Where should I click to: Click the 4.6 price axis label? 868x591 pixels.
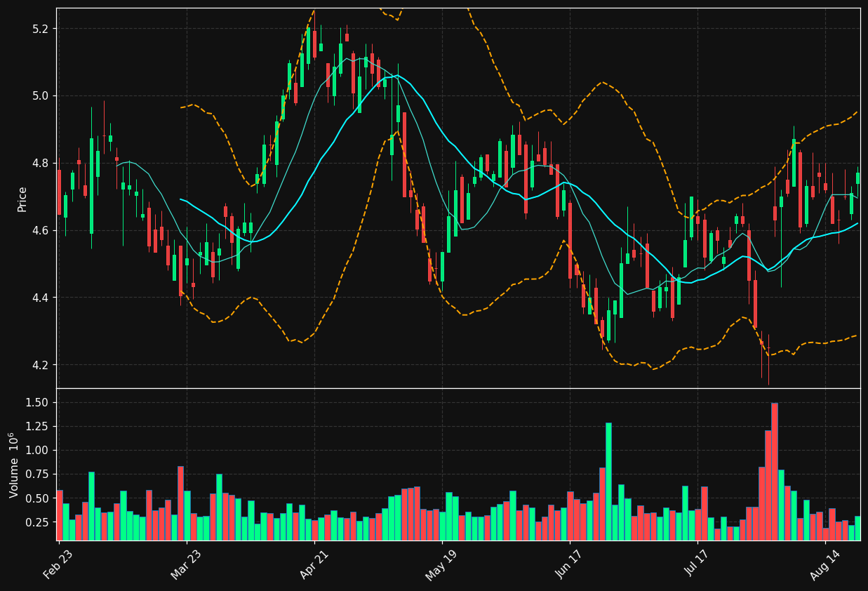(x=39, y=231)
